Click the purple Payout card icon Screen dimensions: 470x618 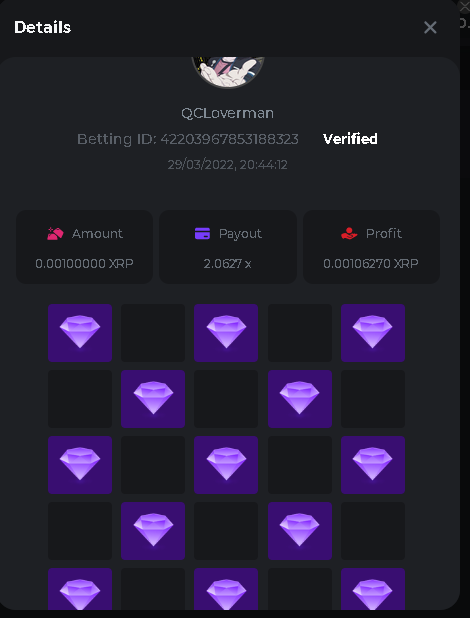[202, 233]
